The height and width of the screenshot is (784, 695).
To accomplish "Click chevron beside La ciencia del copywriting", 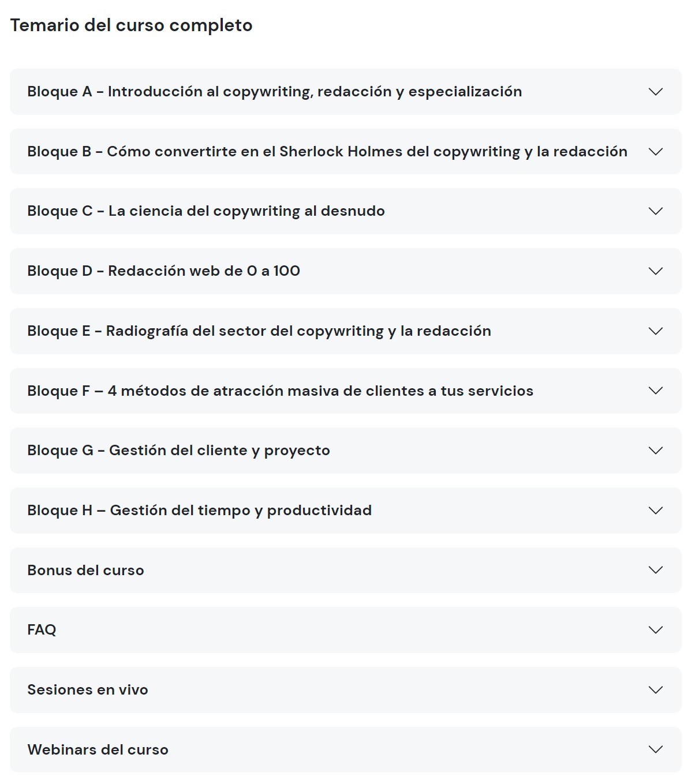I will tap(655, 211).
